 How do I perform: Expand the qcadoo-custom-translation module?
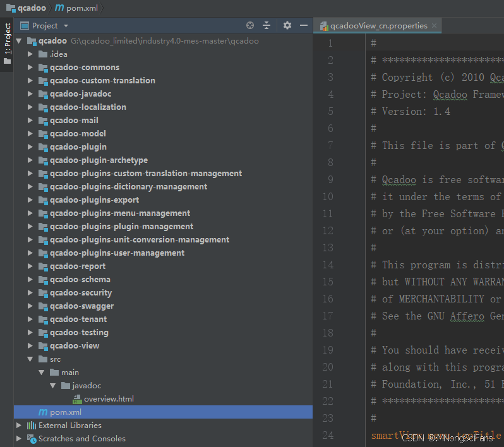coord(30,80)
